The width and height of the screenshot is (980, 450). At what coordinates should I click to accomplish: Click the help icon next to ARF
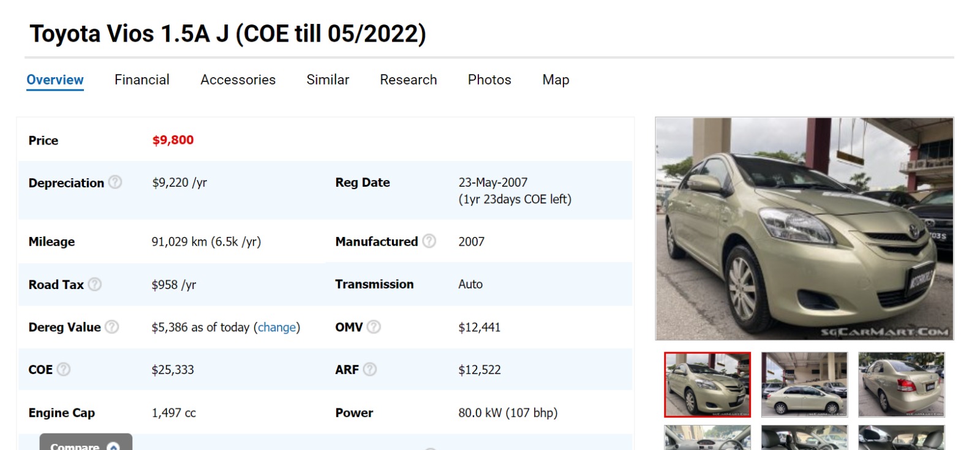tap(370, 369)
